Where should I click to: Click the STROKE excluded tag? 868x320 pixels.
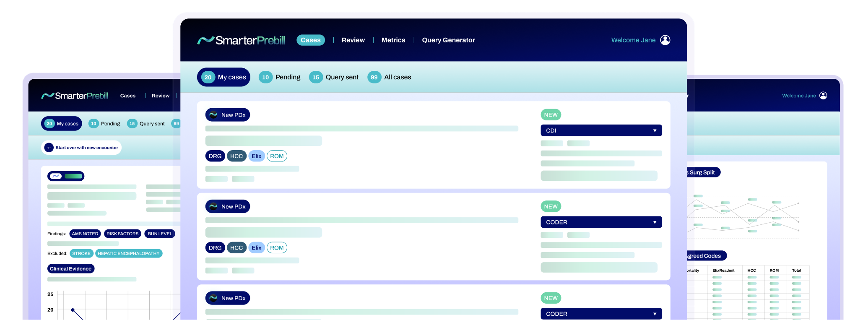coord(81,253)
